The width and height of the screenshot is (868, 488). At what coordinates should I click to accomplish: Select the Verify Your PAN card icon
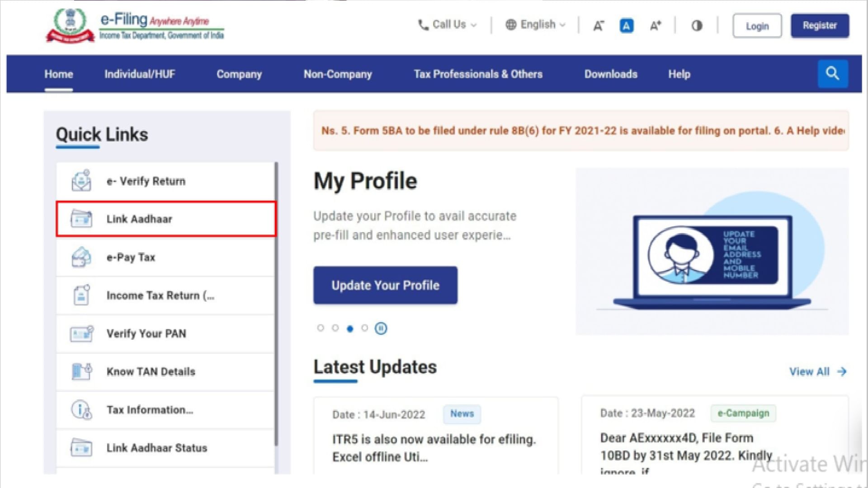pyautogui.click(x=80, y=333)
